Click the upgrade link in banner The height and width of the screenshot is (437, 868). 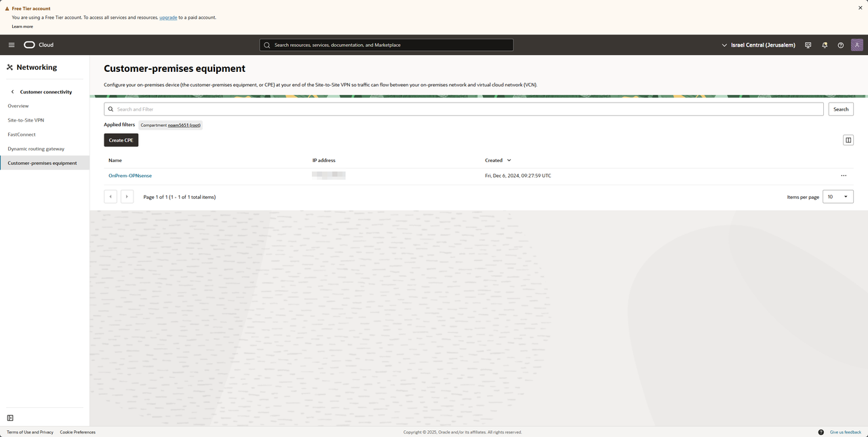point(168,17)
